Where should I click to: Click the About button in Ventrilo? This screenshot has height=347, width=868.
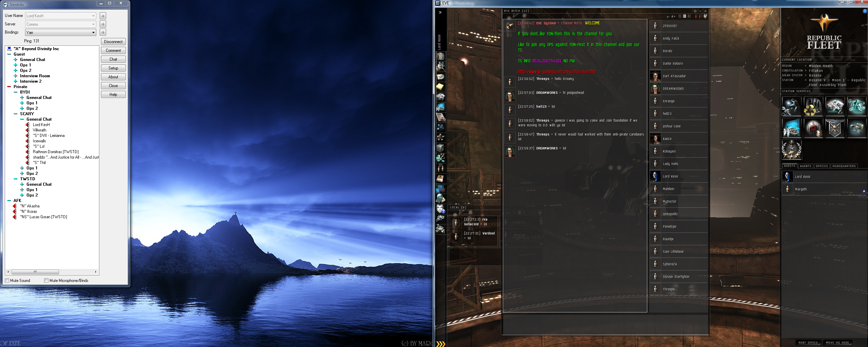pyautogui.click(x=113, y=77)
